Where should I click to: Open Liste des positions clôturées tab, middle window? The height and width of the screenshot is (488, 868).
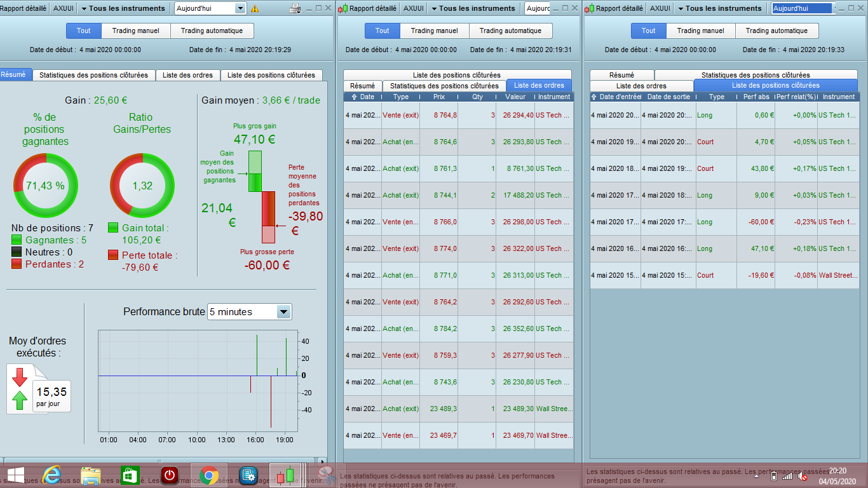[x=457, y=75]
